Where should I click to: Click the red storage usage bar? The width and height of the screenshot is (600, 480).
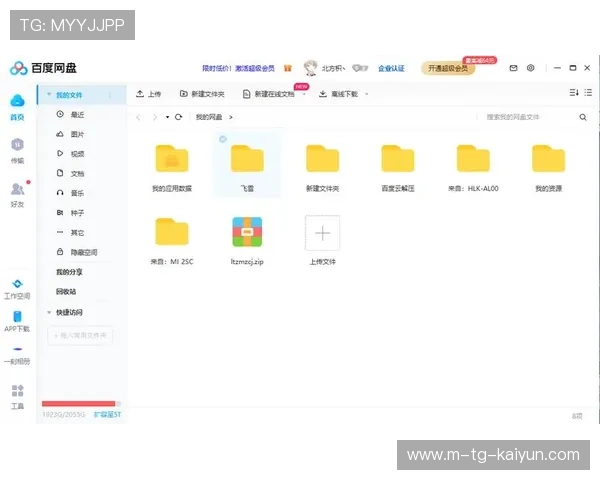click(81, 403)
